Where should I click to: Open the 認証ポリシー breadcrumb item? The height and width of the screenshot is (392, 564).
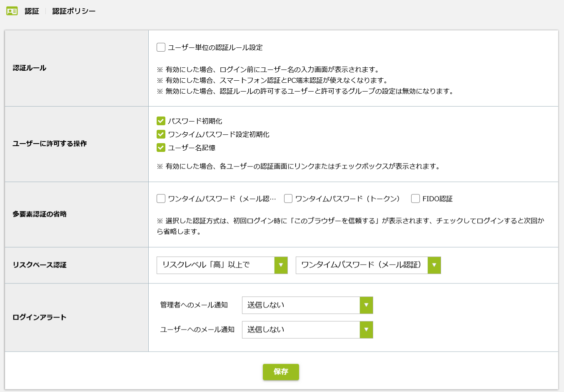click(x=74, y=11)
